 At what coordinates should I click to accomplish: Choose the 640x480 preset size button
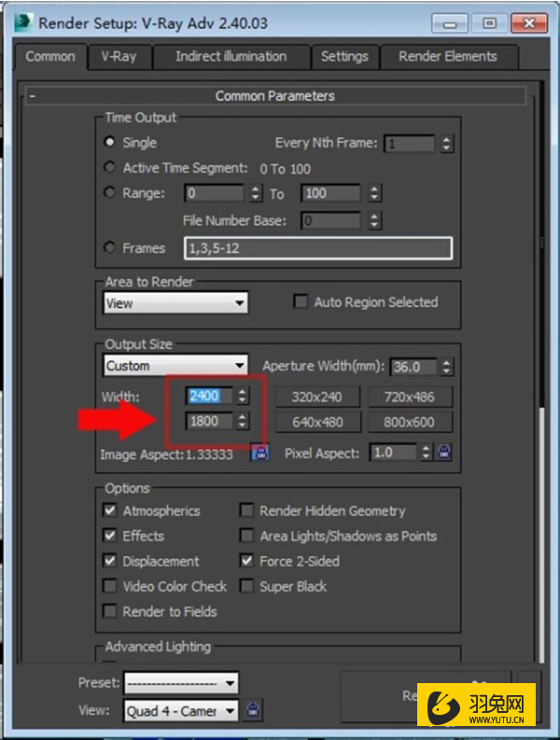pos(316,422)
